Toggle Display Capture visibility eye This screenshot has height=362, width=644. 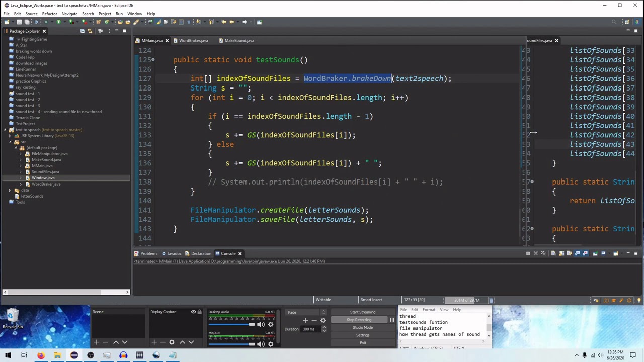click(193, 312)
